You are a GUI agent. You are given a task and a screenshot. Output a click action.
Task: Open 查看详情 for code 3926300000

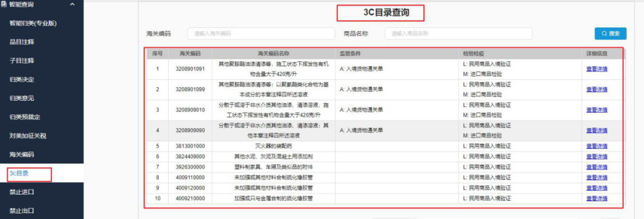point(597,167)
